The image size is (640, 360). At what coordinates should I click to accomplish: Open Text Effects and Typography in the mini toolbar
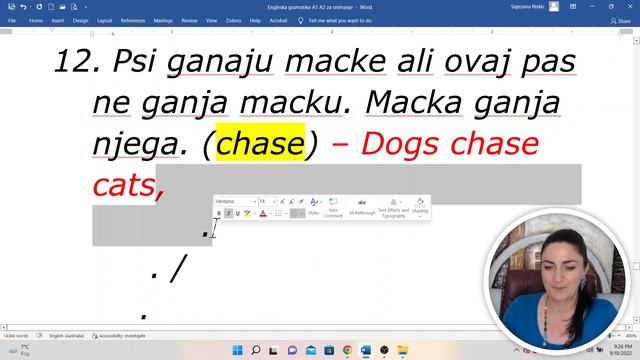(x=393, y=207)
